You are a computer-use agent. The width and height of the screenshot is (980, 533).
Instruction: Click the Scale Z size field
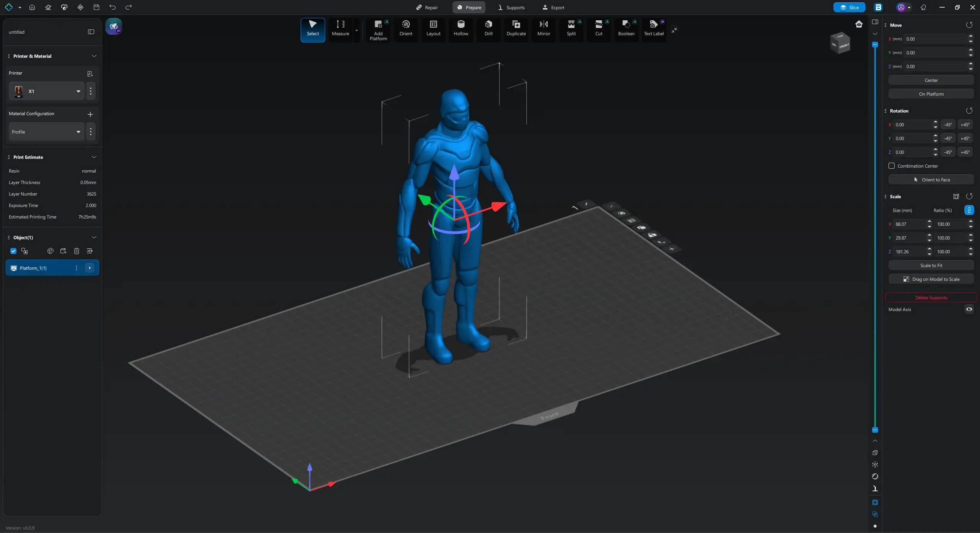pos(910,251)
